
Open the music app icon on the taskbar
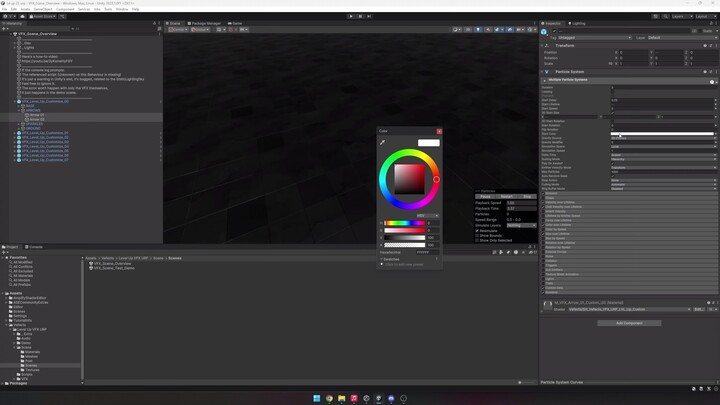pyautogui.click(x=354, y=398)
